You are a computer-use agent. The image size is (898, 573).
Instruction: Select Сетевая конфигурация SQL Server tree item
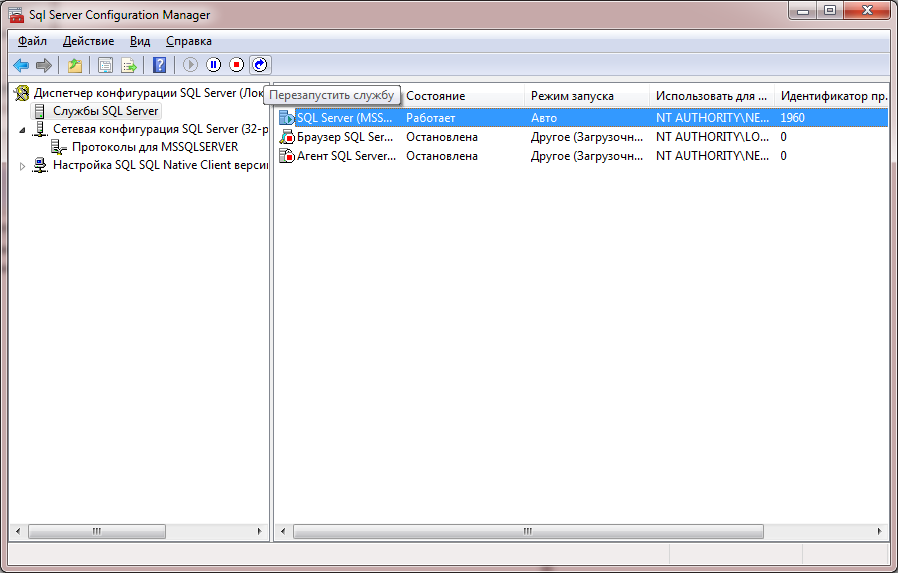(x=160, y=129)
